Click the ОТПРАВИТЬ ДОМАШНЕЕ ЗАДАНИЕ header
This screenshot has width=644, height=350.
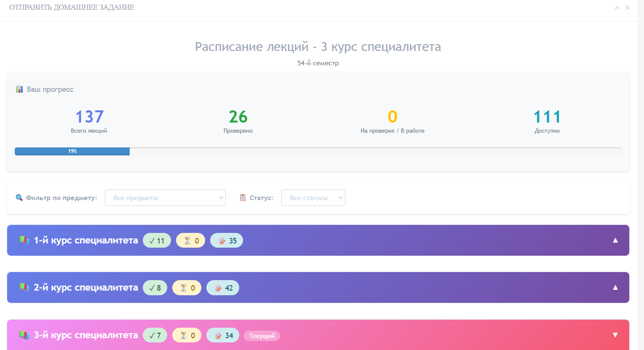72,7
